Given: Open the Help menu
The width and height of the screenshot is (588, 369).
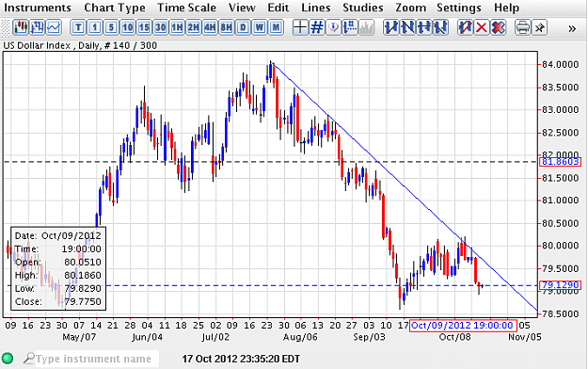Looking at the screenshot, I should (x=507, y=8).
